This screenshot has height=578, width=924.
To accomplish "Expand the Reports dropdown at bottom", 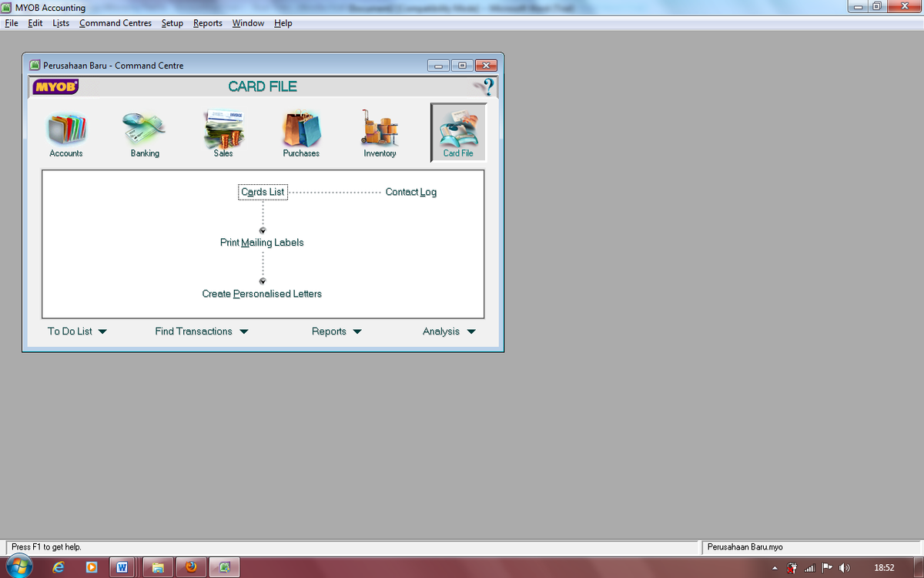I will (x=336, y=331).
